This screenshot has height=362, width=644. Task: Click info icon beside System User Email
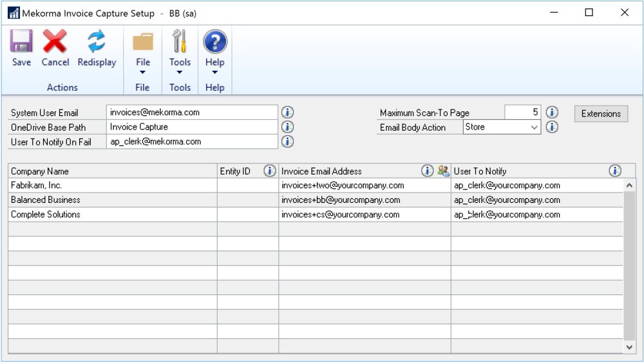288,113
